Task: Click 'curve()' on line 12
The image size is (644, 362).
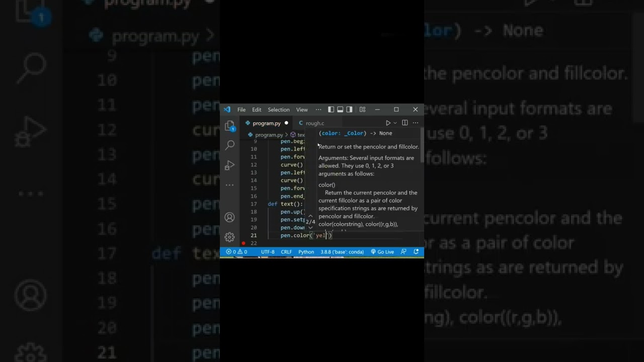Action: 292,165
